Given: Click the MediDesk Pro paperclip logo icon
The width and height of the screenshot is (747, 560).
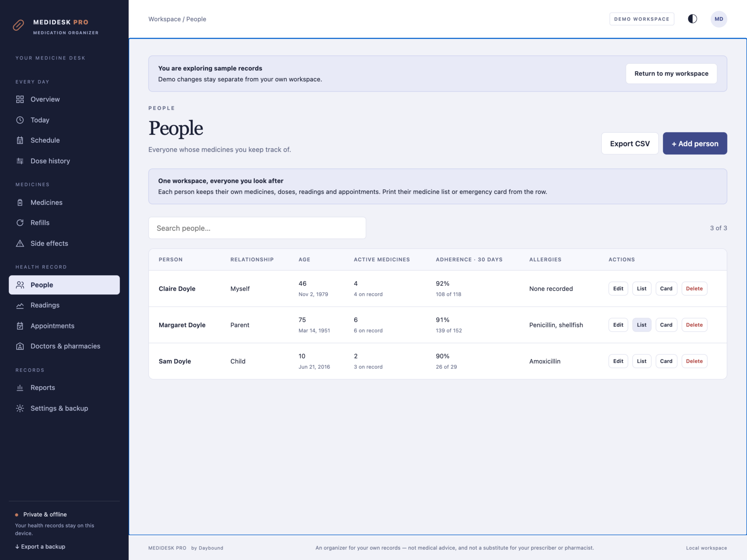Looking at the screenshot, I should click(18, 25).
